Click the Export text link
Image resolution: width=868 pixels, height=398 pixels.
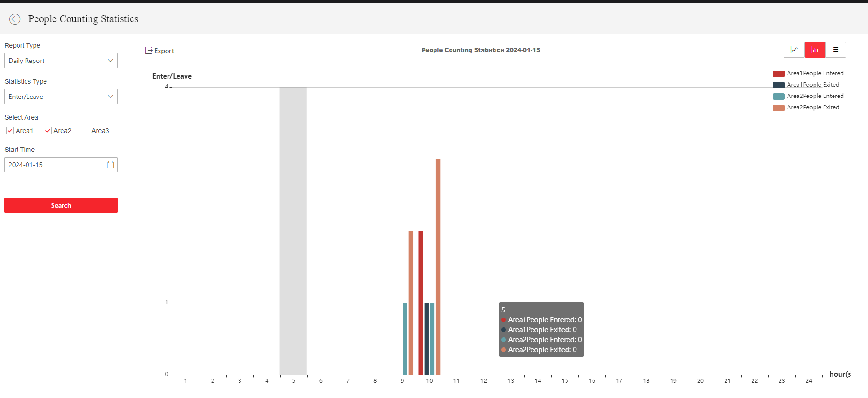[x=164, y=51]
